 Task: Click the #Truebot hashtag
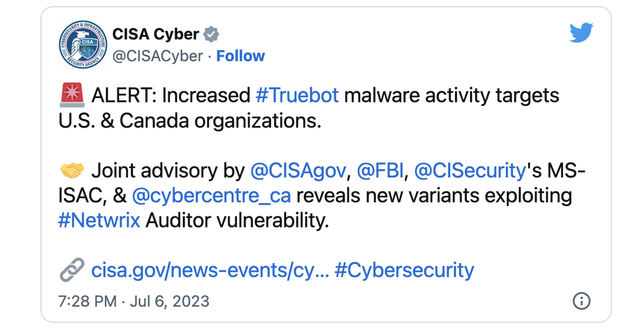coord(298,94)
